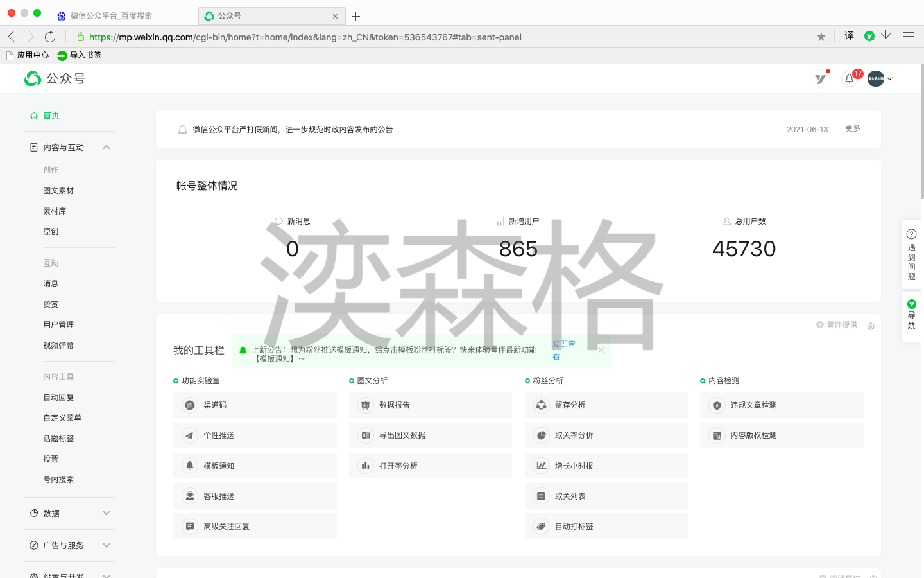Collapse the 内容与互动 sidebar section
This screenshot has width=924, height=578.
(107, 147)
